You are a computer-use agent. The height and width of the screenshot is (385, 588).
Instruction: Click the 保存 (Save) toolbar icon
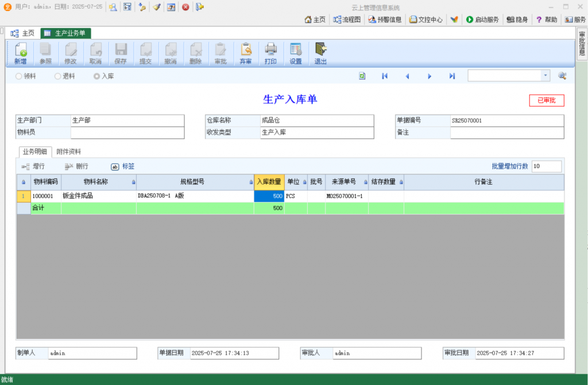[x=121, y=53]
